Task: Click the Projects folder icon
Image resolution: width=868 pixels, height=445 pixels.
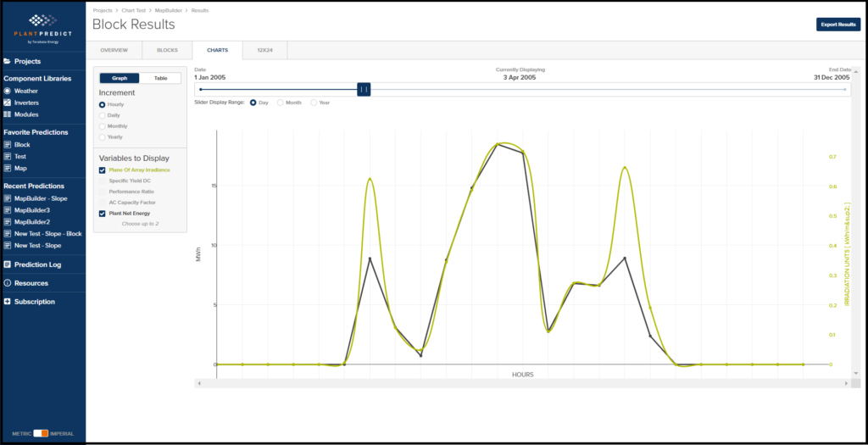Action: 7,61
